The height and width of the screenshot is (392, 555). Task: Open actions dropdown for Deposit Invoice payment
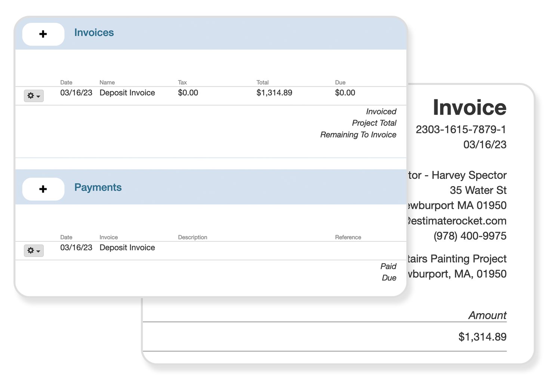(x=34, y=251)
